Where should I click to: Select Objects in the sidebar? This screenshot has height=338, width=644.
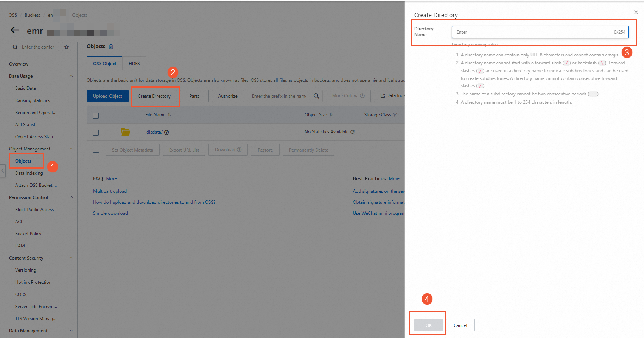point(23,161)
